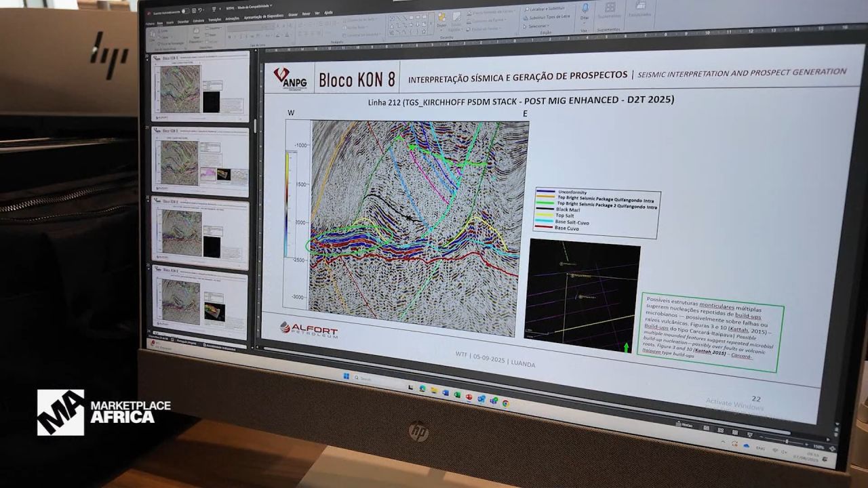Click the Ditar microphone icon
The image size is (868, 488).
coord(585,10)
